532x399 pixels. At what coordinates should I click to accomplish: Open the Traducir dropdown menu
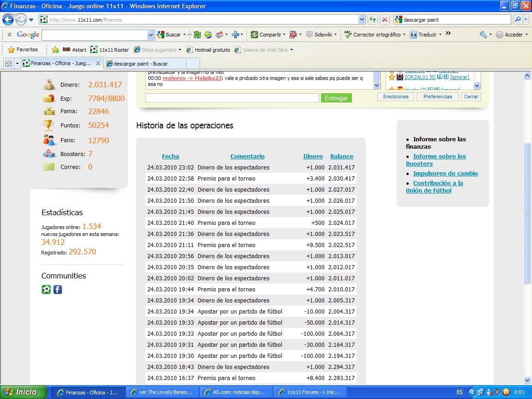click(426, 35)
